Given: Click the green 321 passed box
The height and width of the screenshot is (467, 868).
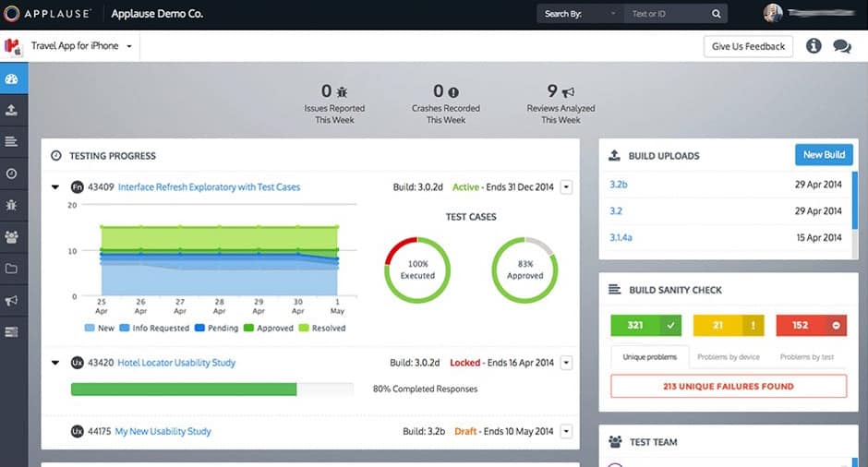Looking at the screenshot, I should coord(646,326).
